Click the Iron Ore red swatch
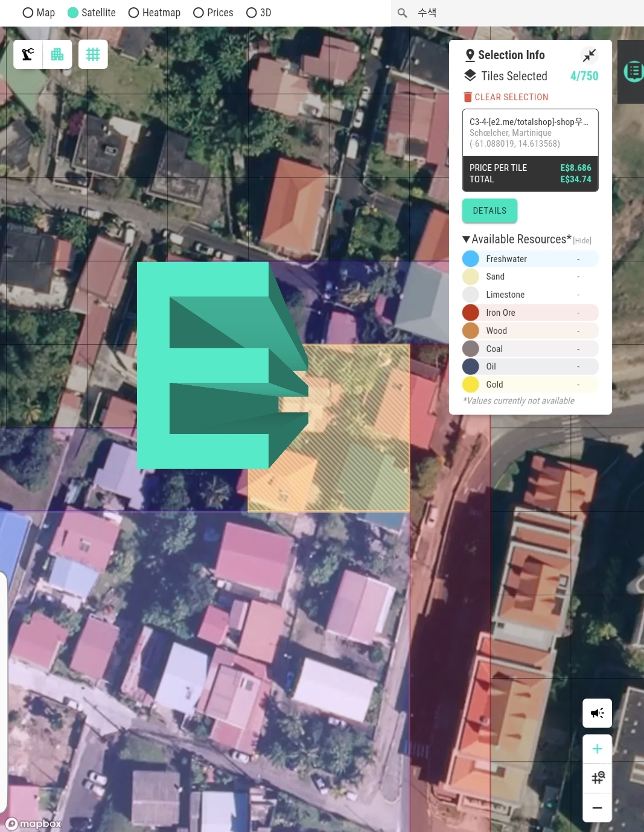The image size is (644, 832). (x=471, y=313)
